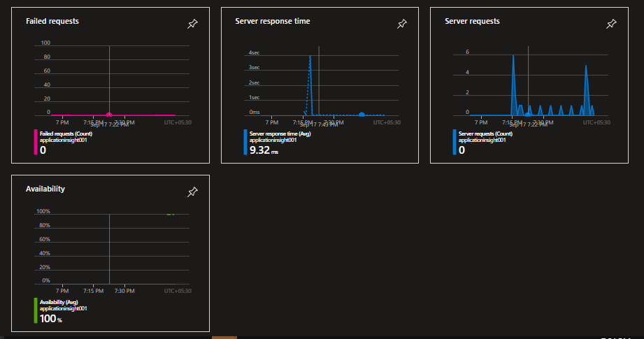Click the tallest spike in Server response time
Image resolution: width=644 pixels, height=339 pixels.
point(310,57)
